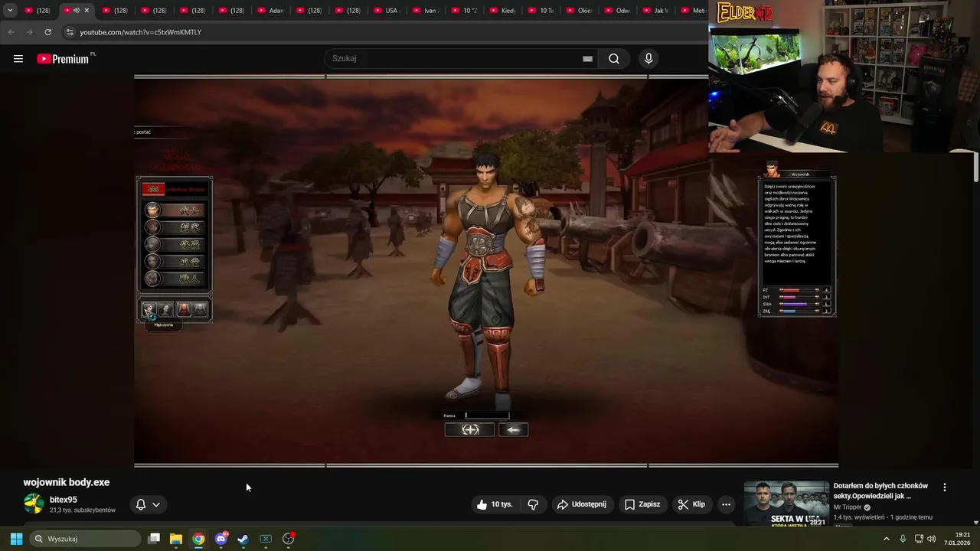
Task: Switch to the Ivan tab
Action: [426, 11]
